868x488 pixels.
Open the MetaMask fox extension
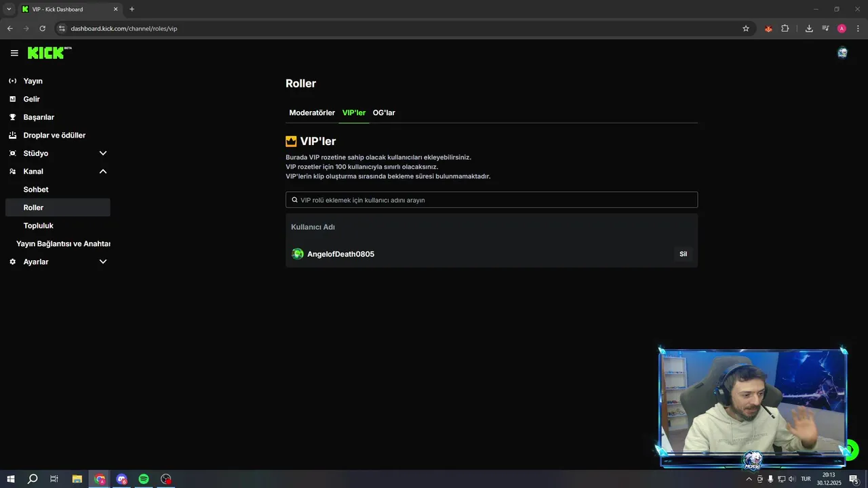click(x=768, y=28)
